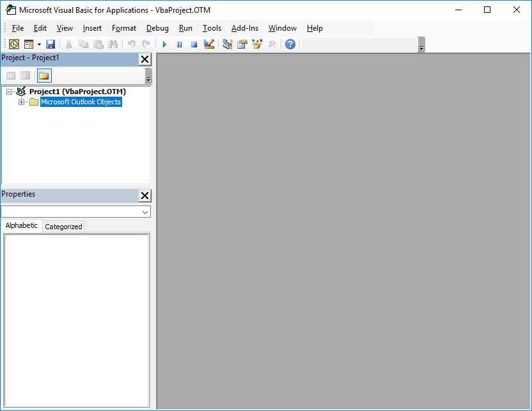Image resolution: width=532 pixels, height=411 pixels.
Task: Click the Cut scissors icon
Action: click(68, 44)
